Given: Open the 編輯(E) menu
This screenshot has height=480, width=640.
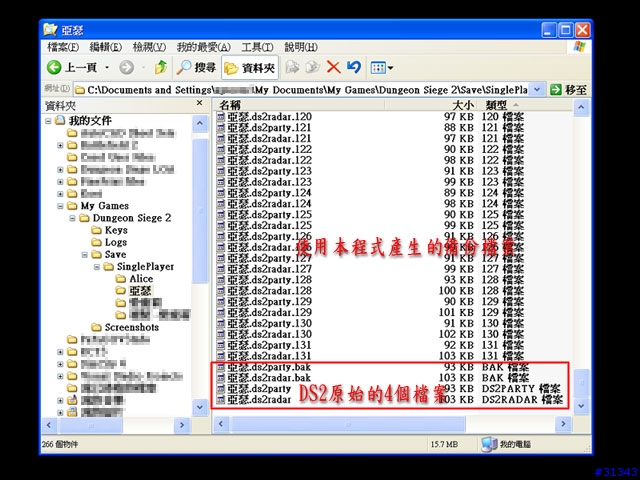Looking at the screenshot, I should coord(105,47).
